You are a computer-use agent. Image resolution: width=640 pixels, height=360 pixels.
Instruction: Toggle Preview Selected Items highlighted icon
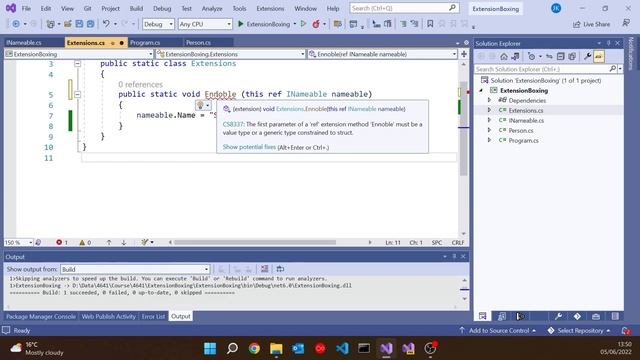(x=599, y=56)
